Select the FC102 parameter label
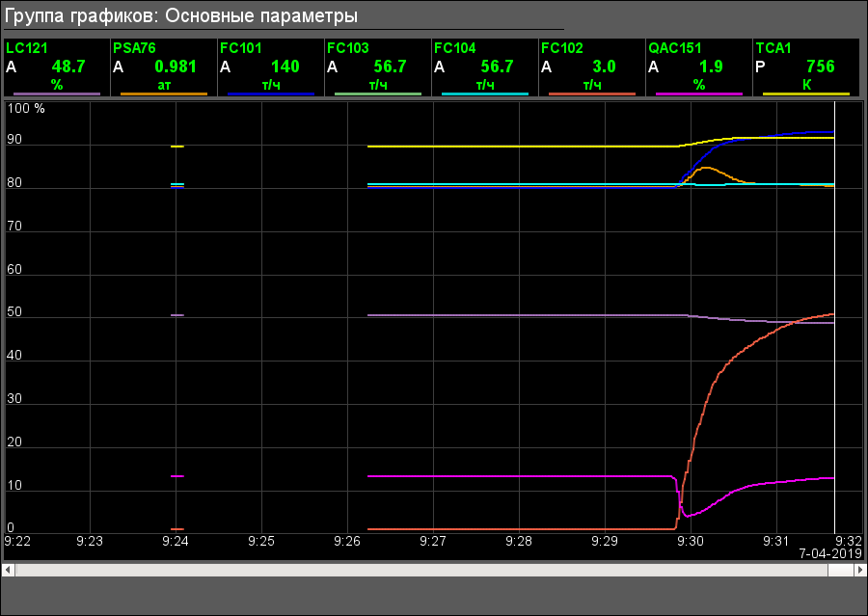 (562, 48)
